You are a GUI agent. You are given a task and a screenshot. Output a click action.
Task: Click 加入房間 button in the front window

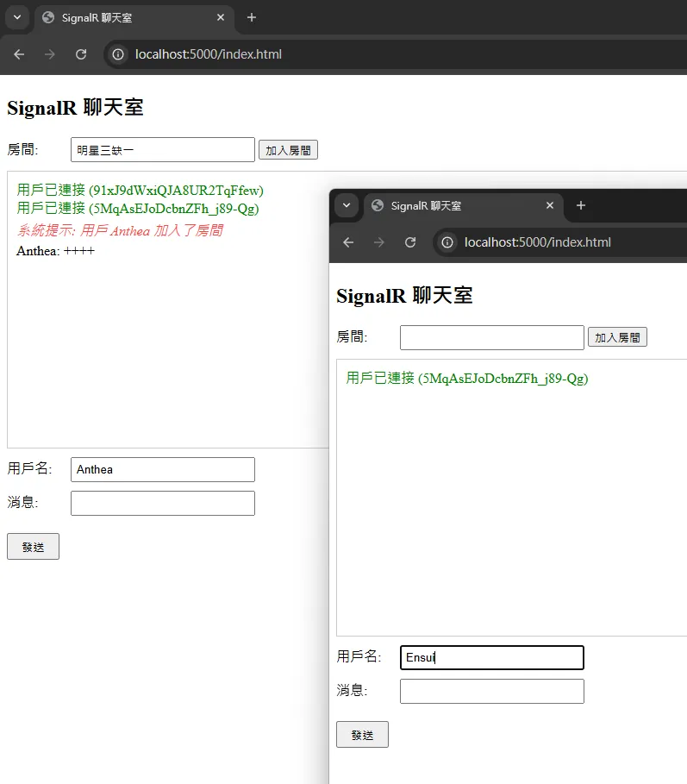pos(617,337)
